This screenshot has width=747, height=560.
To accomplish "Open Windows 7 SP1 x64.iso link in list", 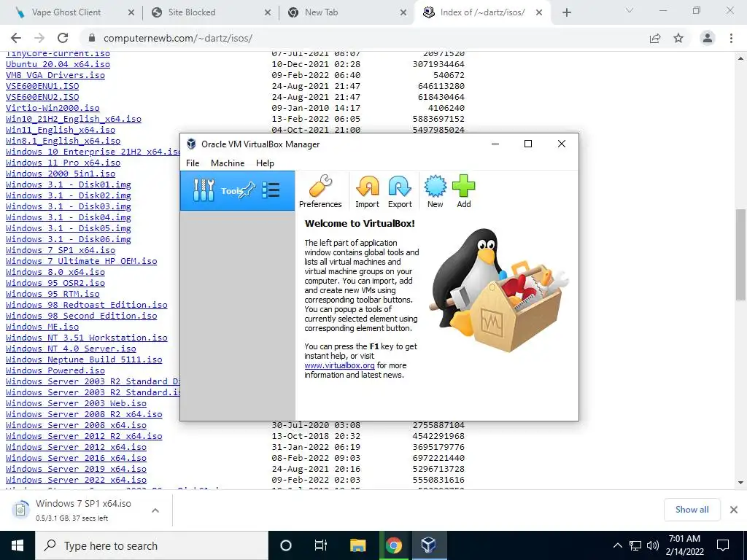I will click(61, 250).
